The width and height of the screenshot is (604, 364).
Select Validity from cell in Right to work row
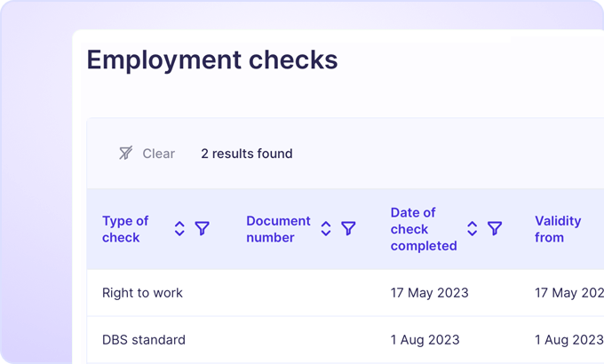(x=568, y=293)
